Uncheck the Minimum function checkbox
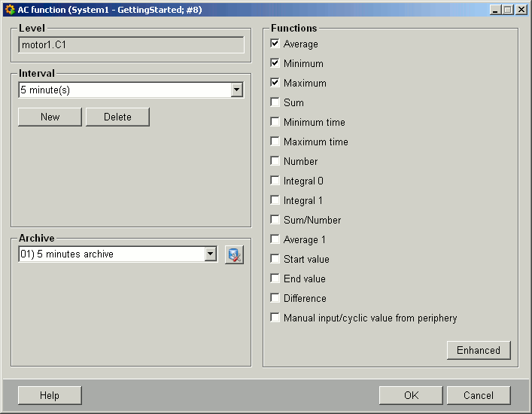 coord(275,63)
